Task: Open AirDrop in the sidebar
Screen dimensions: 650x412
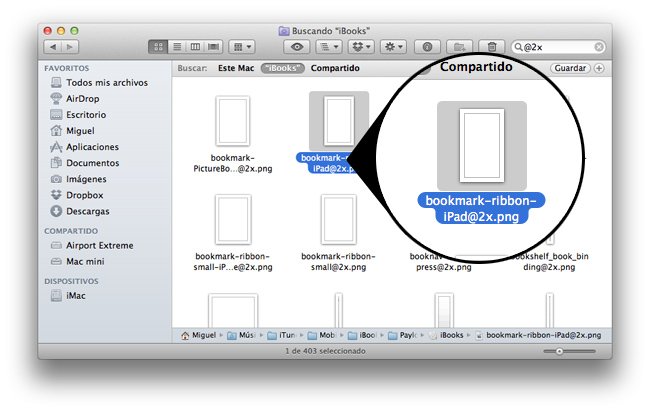Action: point(82,99)
